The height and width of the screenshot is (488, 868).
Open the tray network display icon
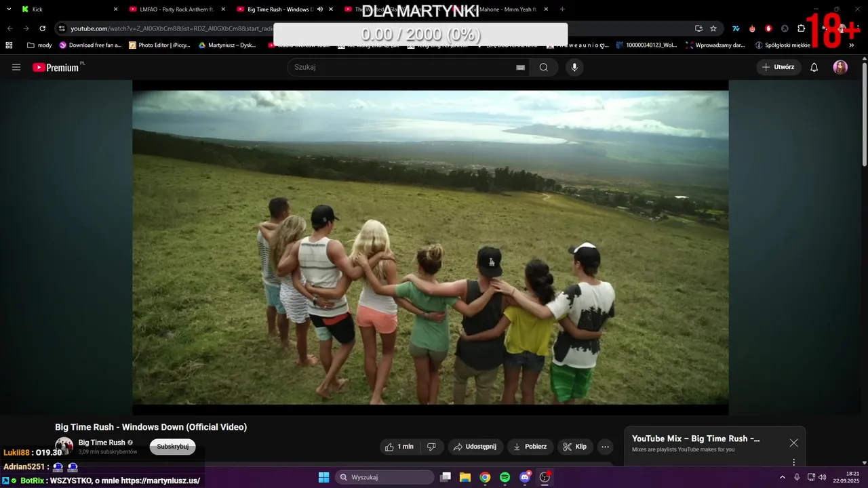(x=811, y=477)
